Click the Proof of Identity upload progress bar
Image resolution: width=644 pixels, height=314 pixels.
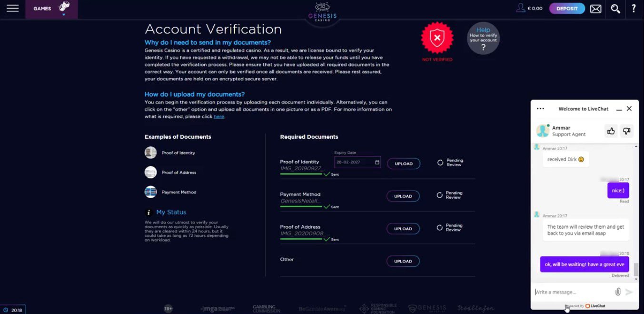(x=302, y=174)
